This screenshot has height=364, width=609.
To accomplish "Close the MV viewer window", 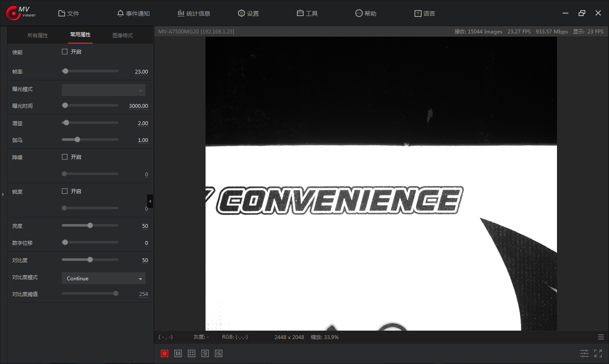I will point(598,13).
